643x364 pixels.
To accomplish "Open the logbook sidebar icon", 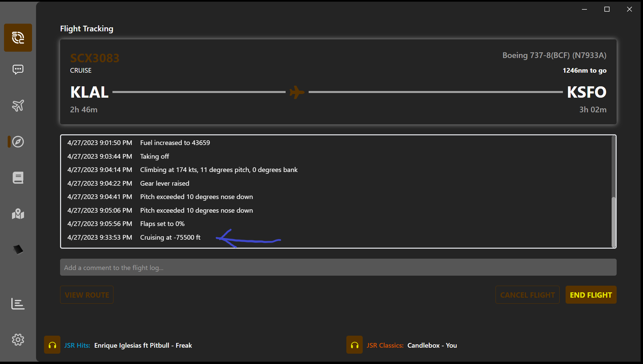I will pyautogui.click(x=18, y=178).
